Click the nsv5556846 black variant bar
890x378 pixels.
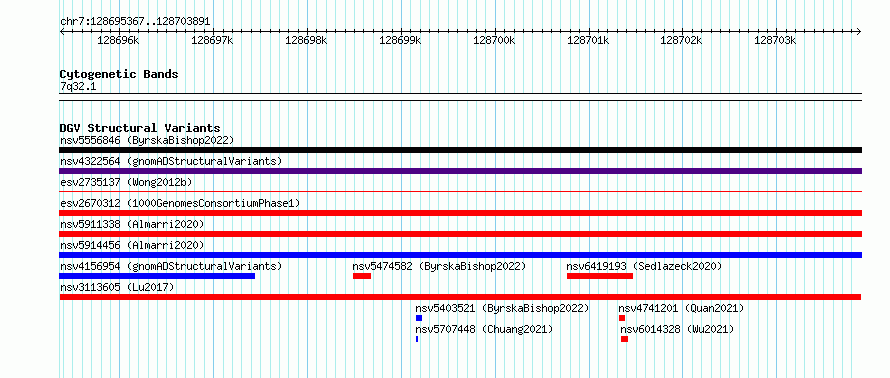click(x=460, y=150)
